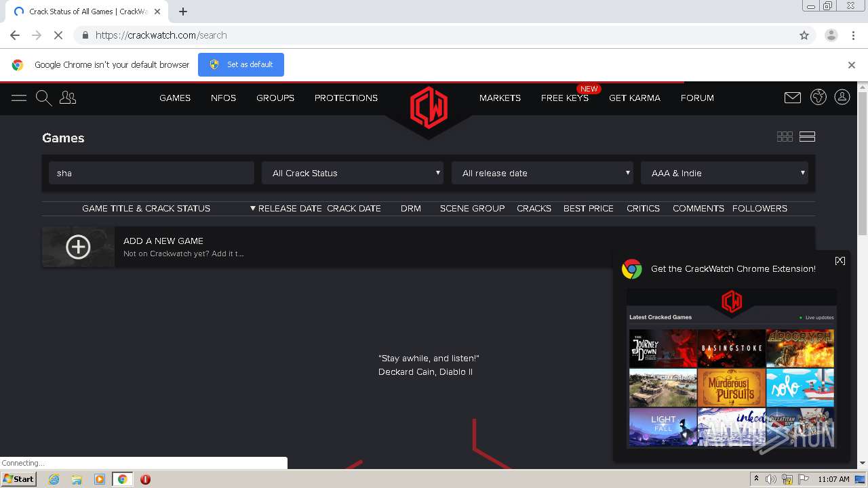The image size is (868, 488).
Task: Open Chrome three-dot menu
Action: 852,35
